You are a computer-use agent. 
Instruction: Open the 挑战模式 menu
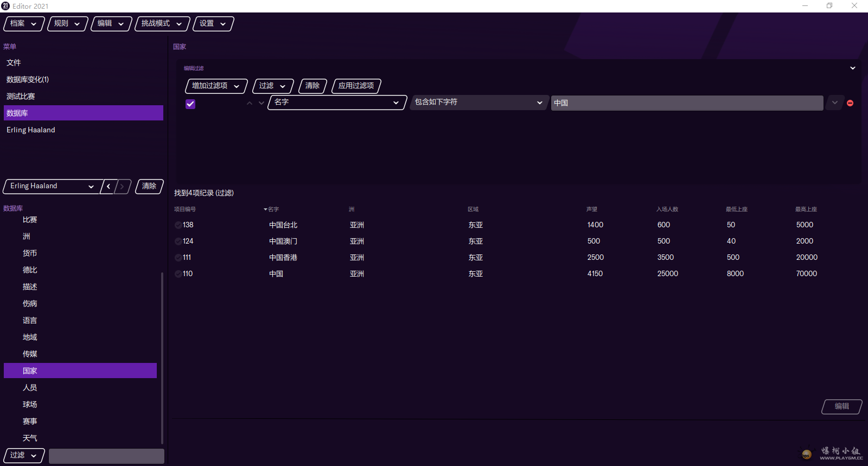point(162,24)
